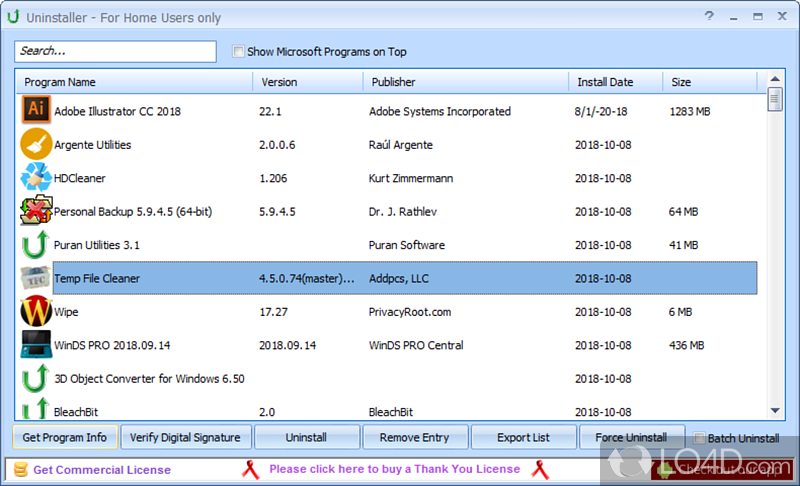
Task: Sort by Publisher column header
Action: pyautogui.click(x=465, y=82)
